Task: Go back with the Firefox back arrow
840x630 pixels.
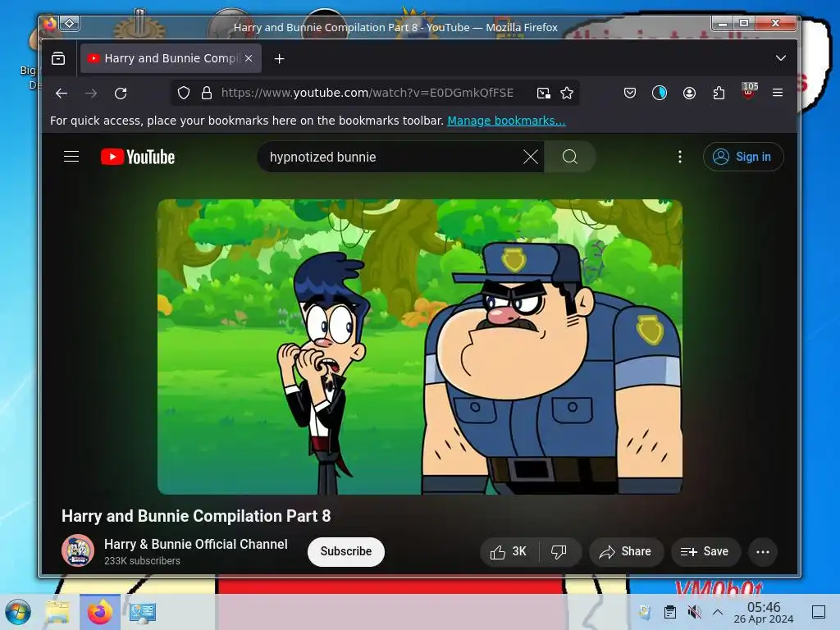Action: pyautogui.click(x=62, y=94)
